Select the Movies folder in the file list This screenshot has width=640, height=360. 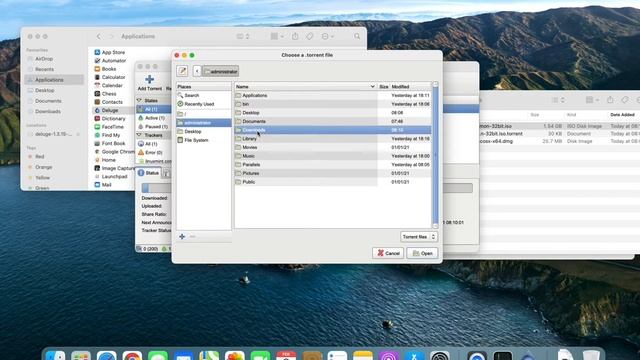pyautogui.click(x=333, y=147)
